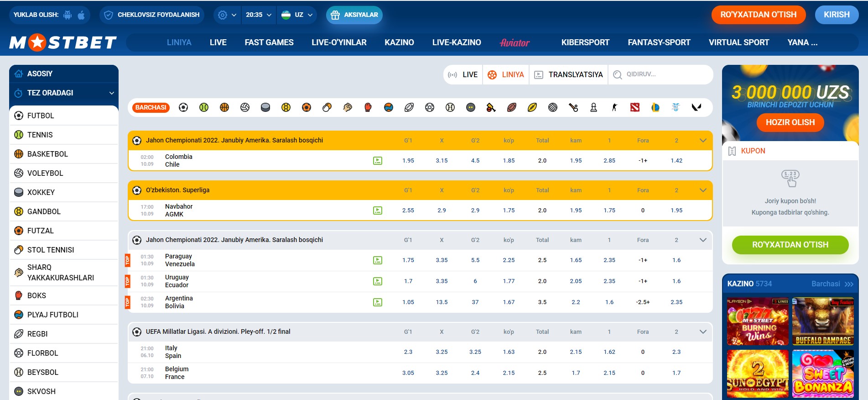Open ASOSIY home in the sidebar

click(64, 74)
